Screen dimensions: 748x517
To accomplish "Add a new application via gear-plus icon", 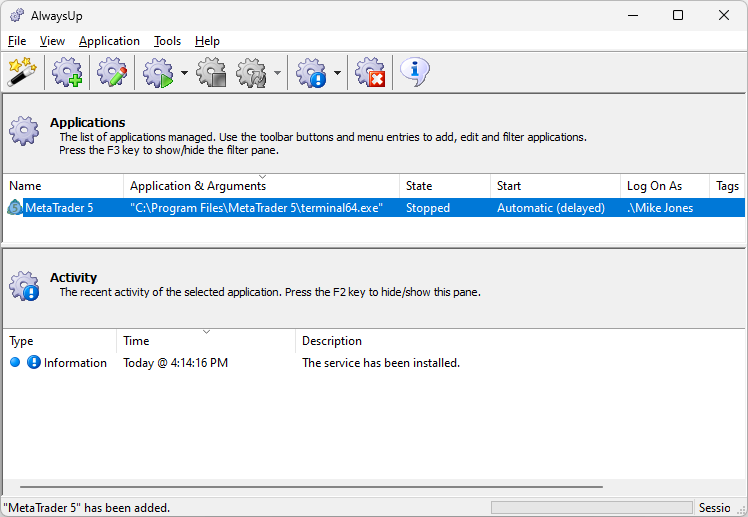I will (x=67, y=72).
